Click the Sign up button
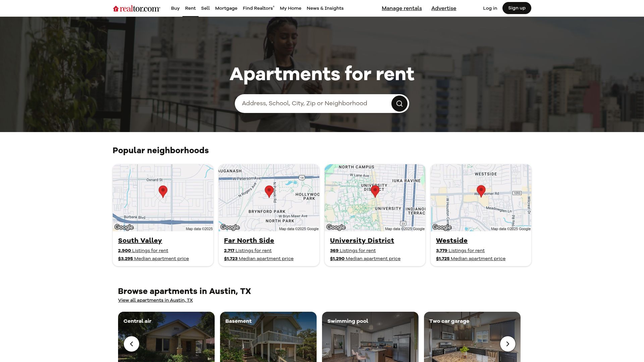 pos(517,8)
